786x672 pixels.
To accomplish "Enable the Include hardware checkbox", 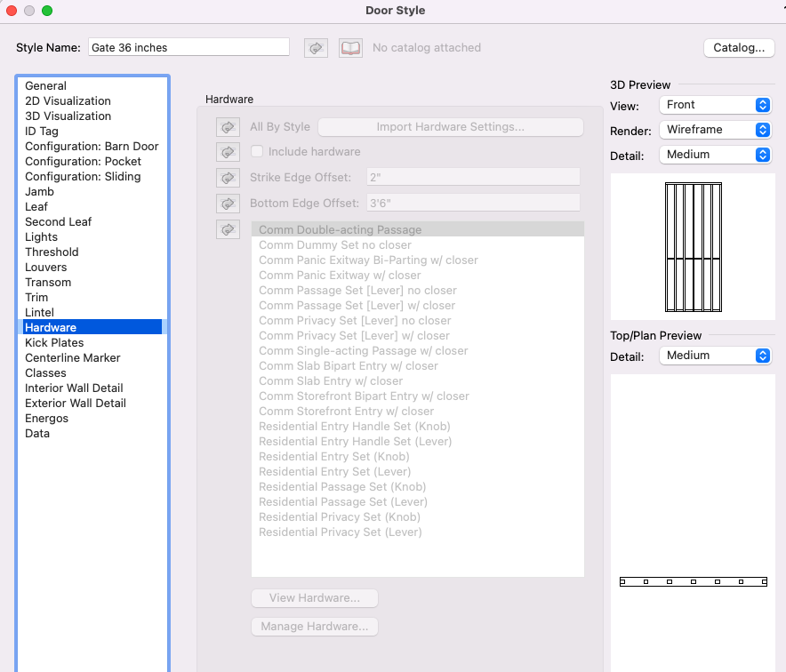I will click(257, 151).
